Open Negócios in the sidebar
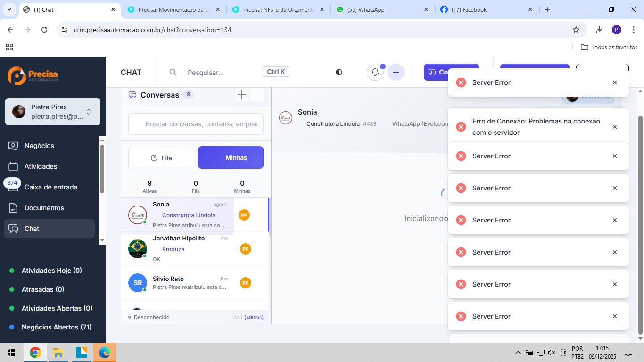644x362 pixels. [39, 146]
